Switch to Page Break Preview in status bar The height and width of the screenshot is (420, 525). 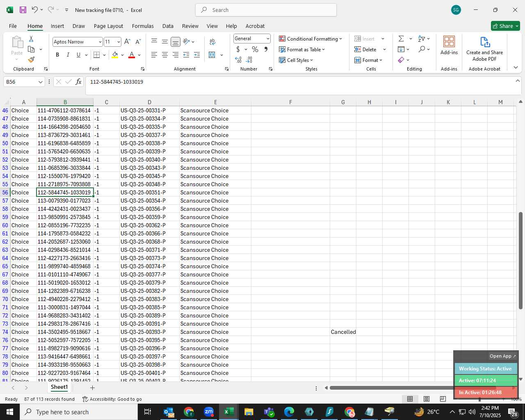click(x=443, y=399)
